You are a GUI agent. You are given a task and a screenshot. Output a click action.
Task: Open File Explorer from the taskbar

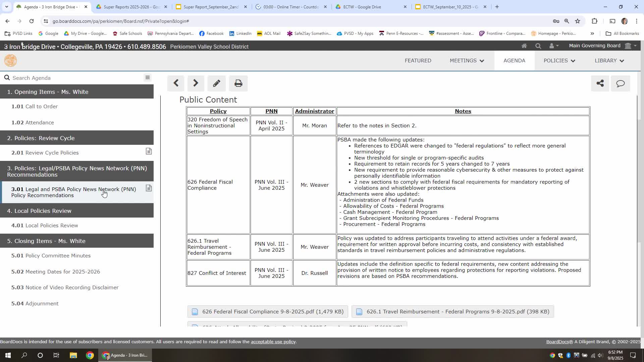click(x=73, y=355)
